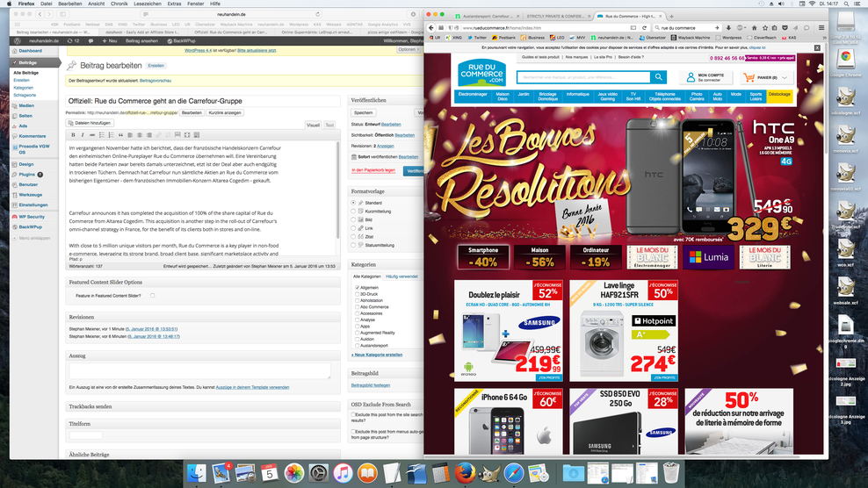Open the Lesezeichen menu
Viewport: 868px width, 488px height.
pyautogui.click(x=148, y=4)
